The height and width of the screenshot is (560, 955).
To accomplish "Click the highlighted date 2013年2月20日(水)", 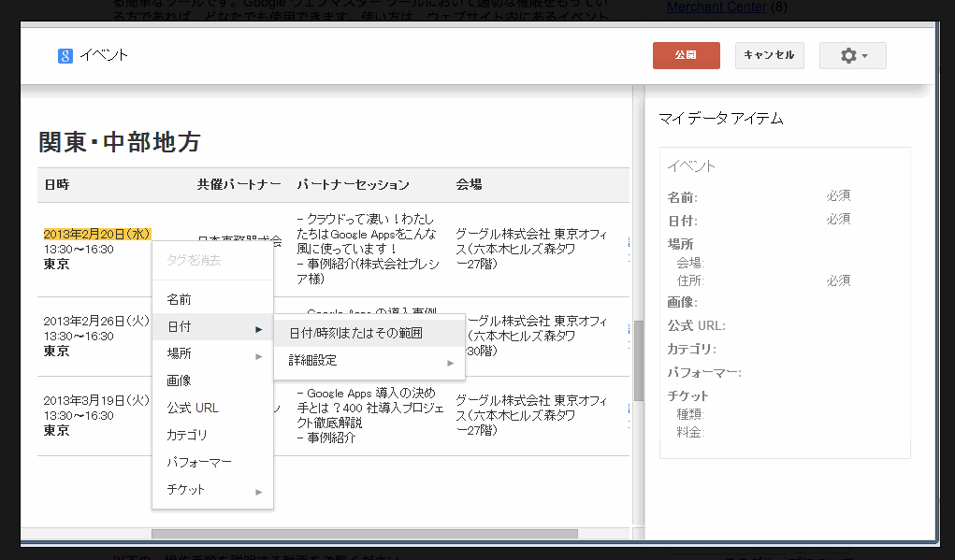I will pos(97,235).
